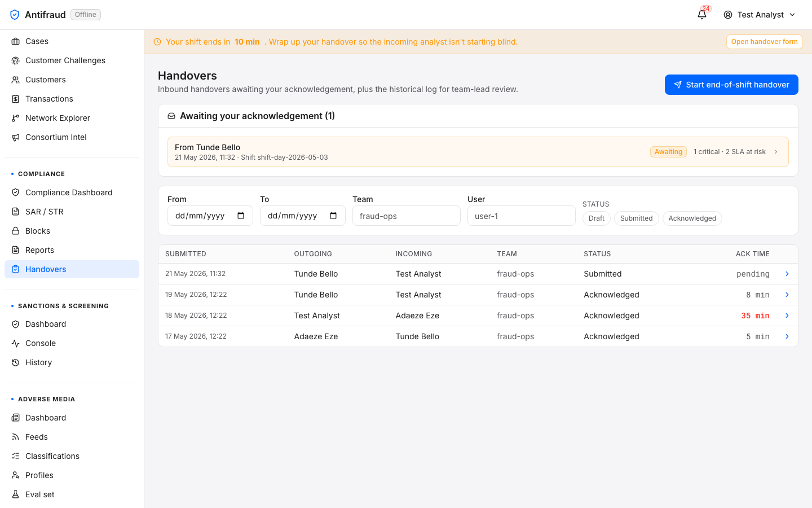The image size is (812, 508).
Task: Click the OUTGOING column header
Action: tap(313, 254)
